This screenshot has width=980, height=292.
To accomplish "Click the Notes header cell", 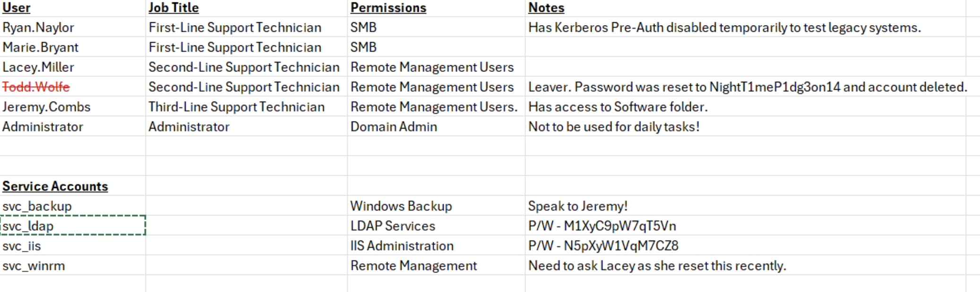I will [546, 8].
